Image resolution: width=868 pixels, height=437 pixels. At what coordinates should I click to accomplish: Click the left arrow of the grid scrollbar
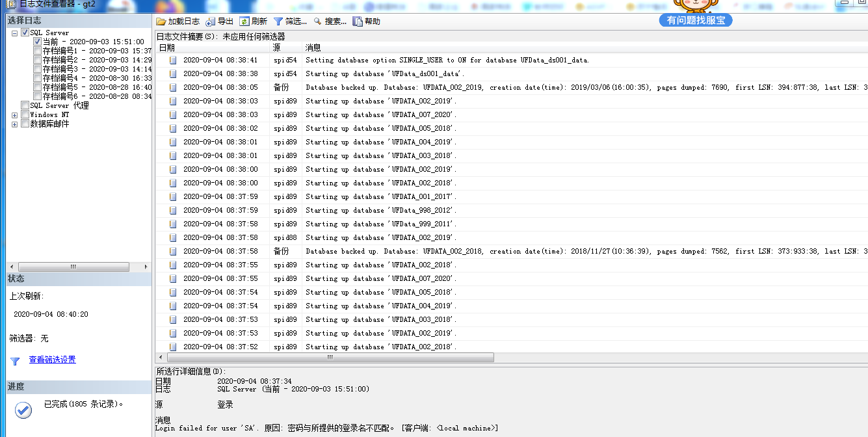[161, 358]
